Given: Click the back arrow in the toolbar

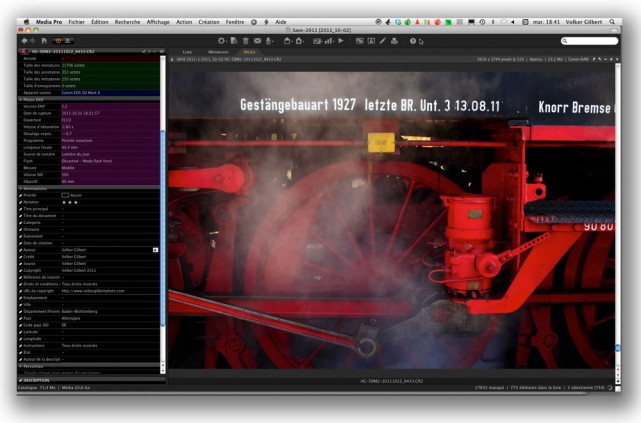Looking at the screenshot, I should [x=25, y=41].
